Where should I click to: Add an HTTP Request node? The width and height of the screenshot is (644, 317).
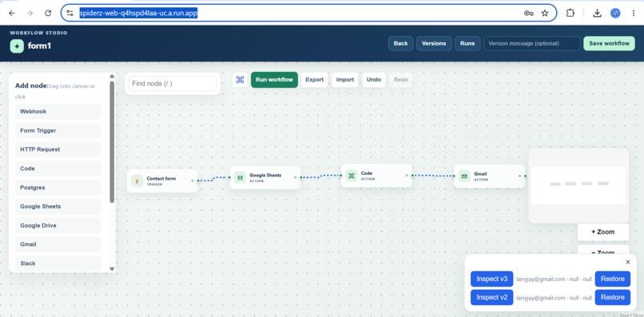point(58,149)
